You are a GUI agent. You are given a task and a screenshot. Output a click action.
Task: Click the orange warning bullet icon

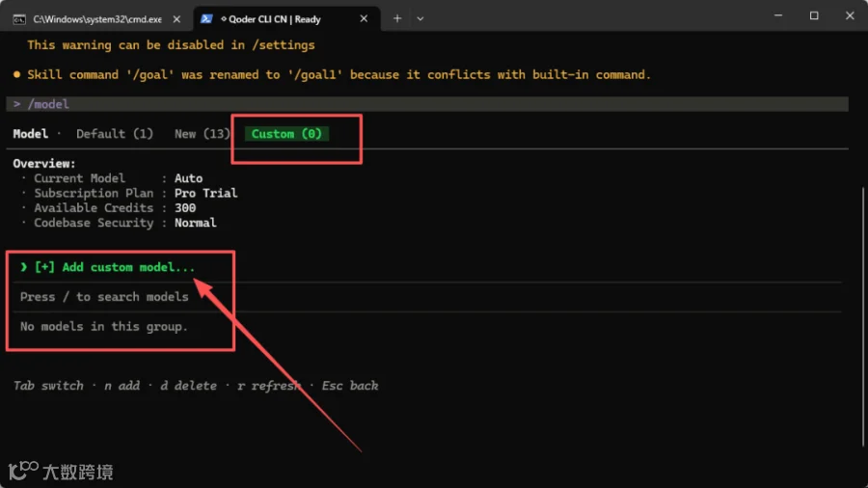click(x=16, y=74)
